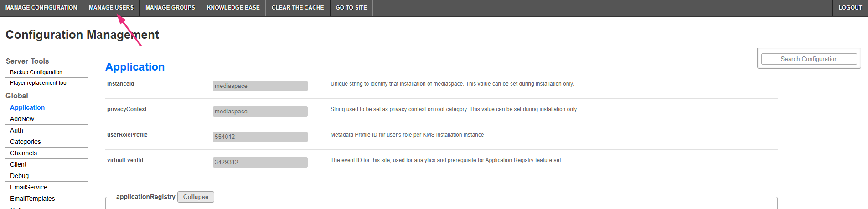Screen dimensions: 868x209
Task: Click the virtualEventId value field
Action: pyautogui.click(x=260, y=162)
